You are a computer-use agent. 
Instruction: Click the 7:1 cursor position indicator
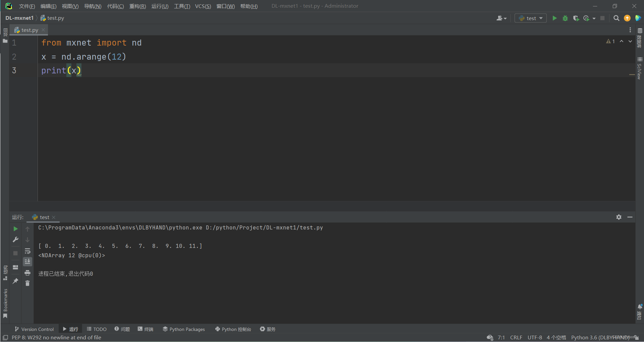pos(501,338)
